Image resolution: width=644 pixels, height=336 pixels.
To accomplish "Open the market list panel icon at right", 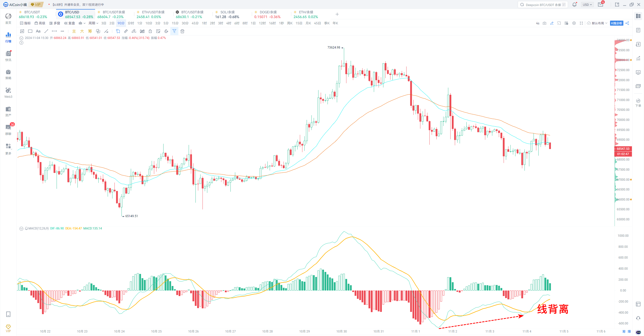I will [638, 16].
